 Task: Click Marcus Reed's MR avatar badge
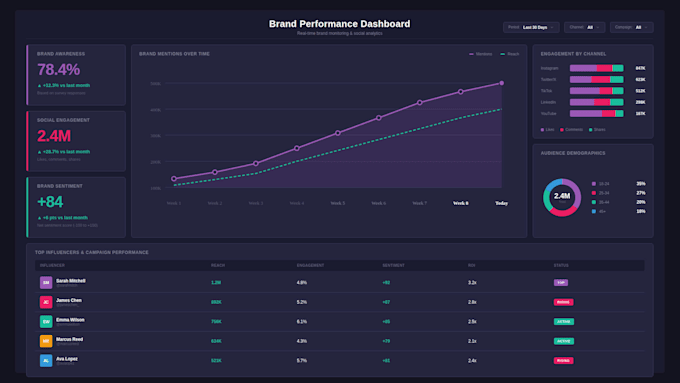pos(46,341)
